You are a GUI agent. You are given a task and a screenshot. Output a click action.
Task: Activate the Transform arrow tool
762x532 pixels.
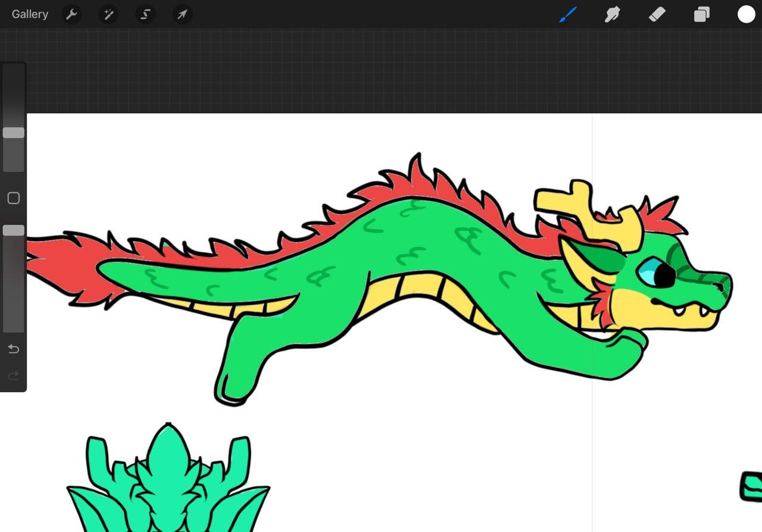[182, 14]
